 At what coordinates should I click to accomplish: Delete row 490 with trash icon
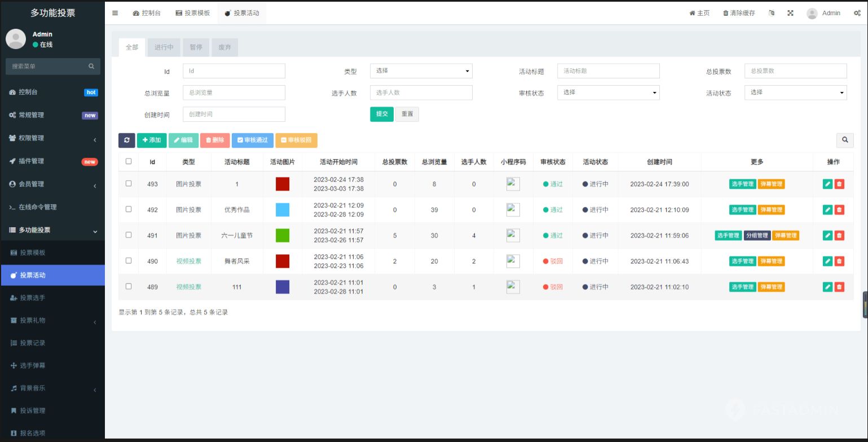pos(839,261)
